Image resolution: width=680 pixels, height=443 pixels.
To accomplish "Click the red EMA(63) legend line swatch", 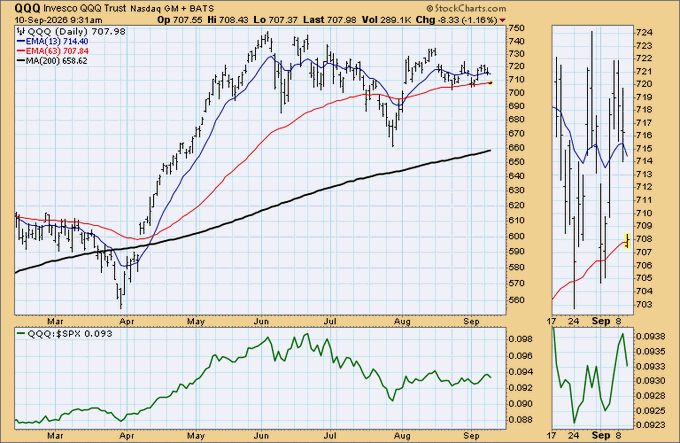I will point(21,51).
